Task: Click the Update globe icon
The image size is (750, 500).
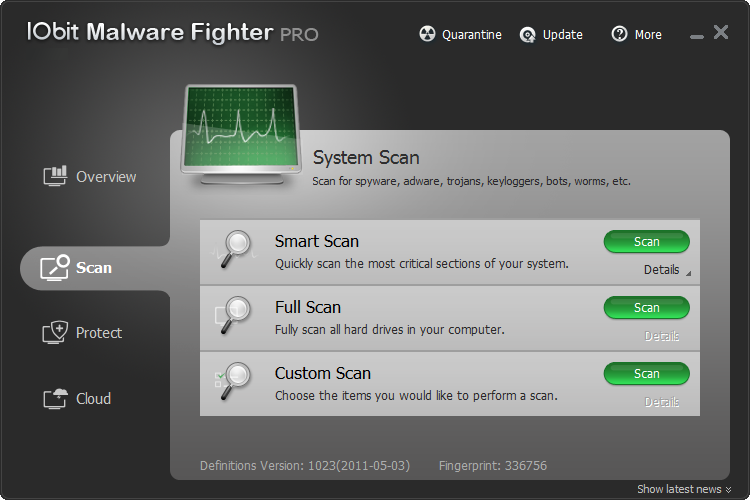Action: coord(528,35)
